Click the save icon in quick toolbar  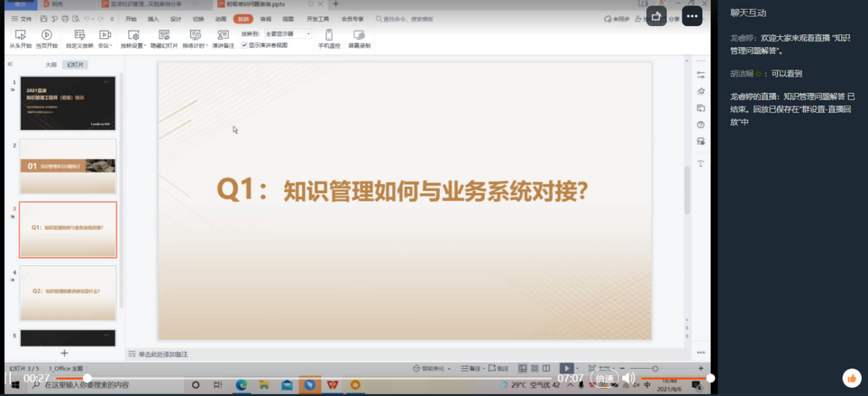pos(44,19)
